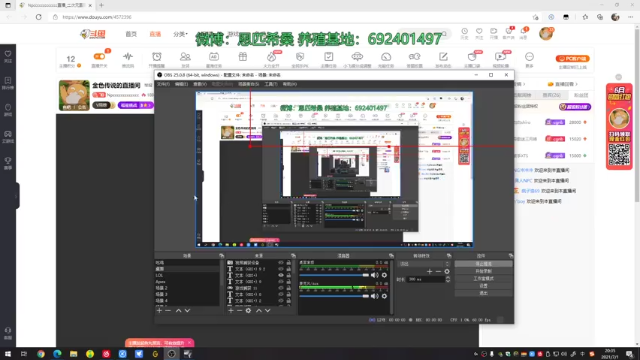Undock the Scenes panel via header icon
This screenshot has width=640, height=360.
[x=222, y=256]
